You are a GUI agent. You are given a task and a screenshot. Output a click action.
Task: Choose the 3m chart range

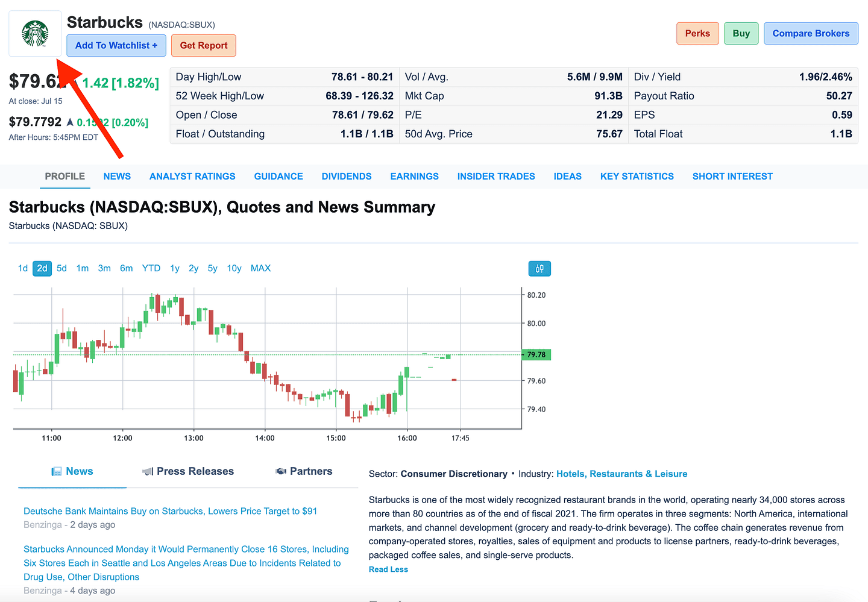[x=104, y=268]
